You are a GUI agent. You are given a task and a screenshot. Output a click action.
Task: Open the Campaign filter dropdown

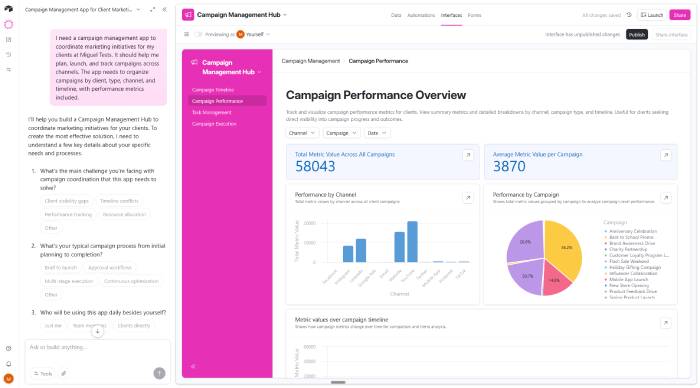click(x=341, y=133)
